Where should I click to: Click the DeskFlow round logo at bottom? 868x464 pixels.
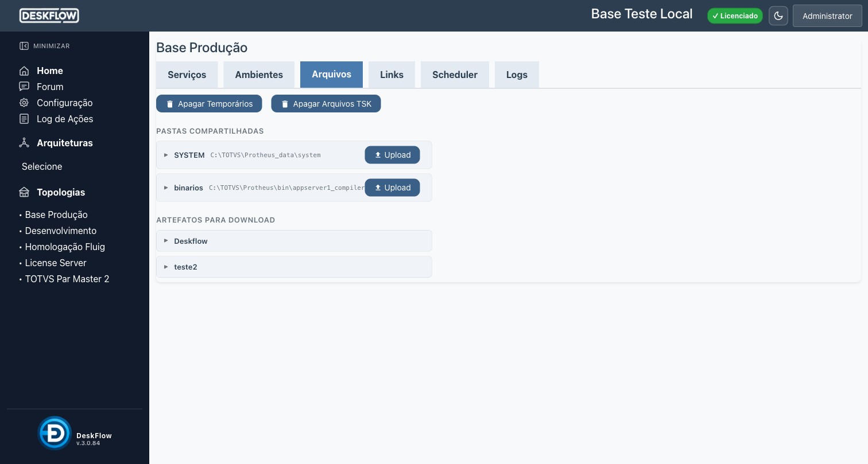coord(55,433)
